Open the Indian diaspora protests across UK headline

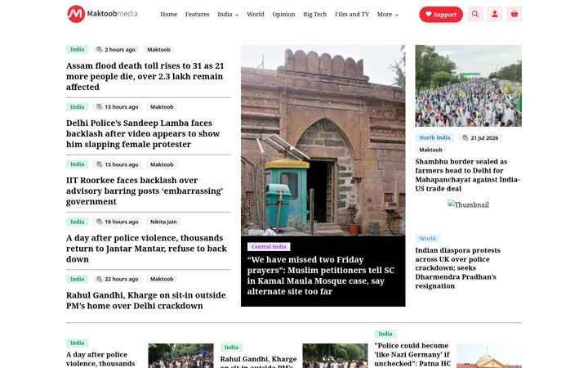(457, 267)
